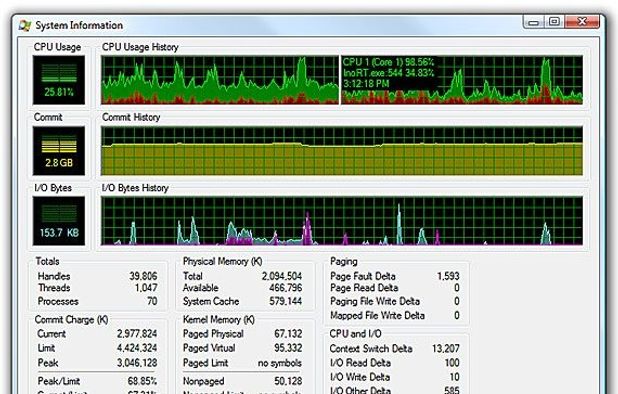Screen dimensions: 618x394
Task: Click the CPU Usage History graph
Action: 342,80
